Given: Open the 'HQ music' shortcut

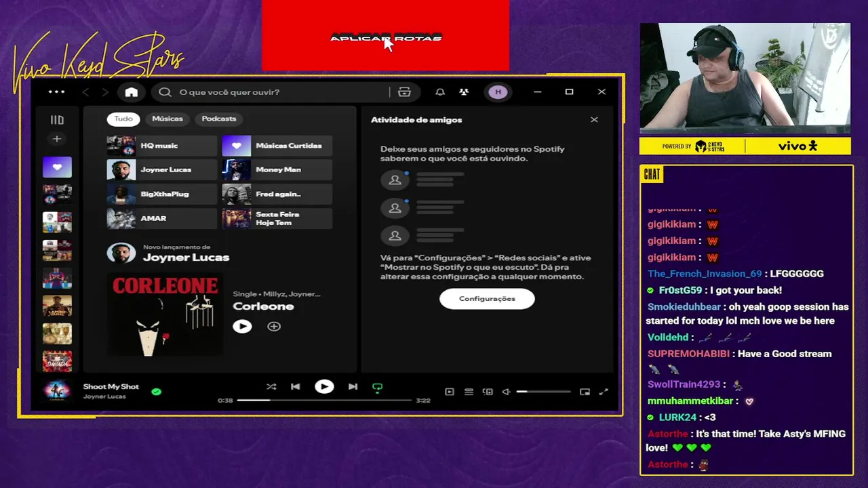Looking at the screenshot, I should pos(162,146).
